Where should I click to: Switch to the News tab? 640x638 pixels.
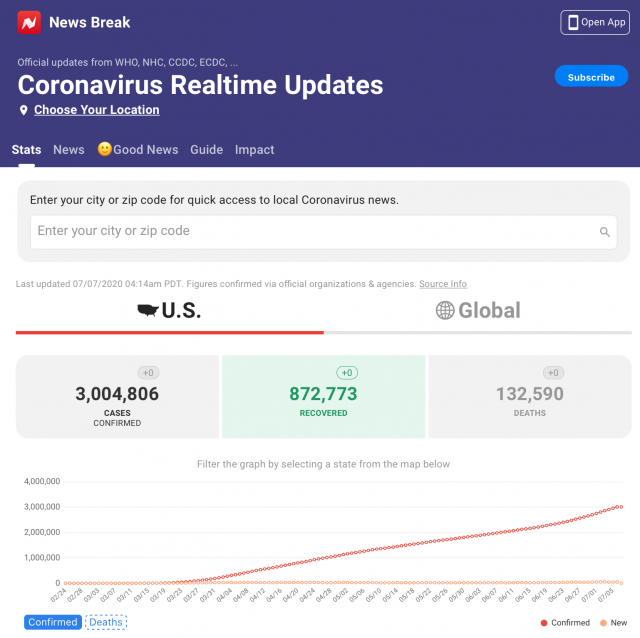[69, 150]
